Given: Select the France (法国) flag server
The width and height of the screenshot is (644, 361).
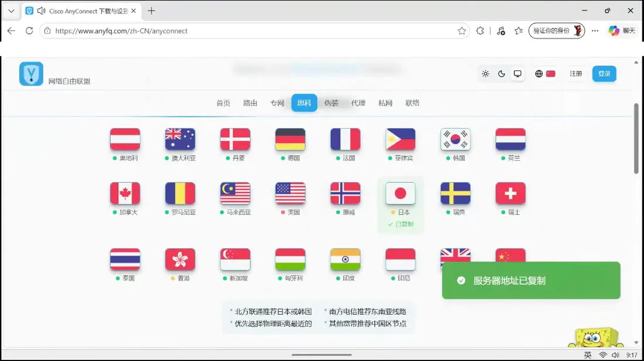Looking at the screenshot, I should [x=345, y=139].
